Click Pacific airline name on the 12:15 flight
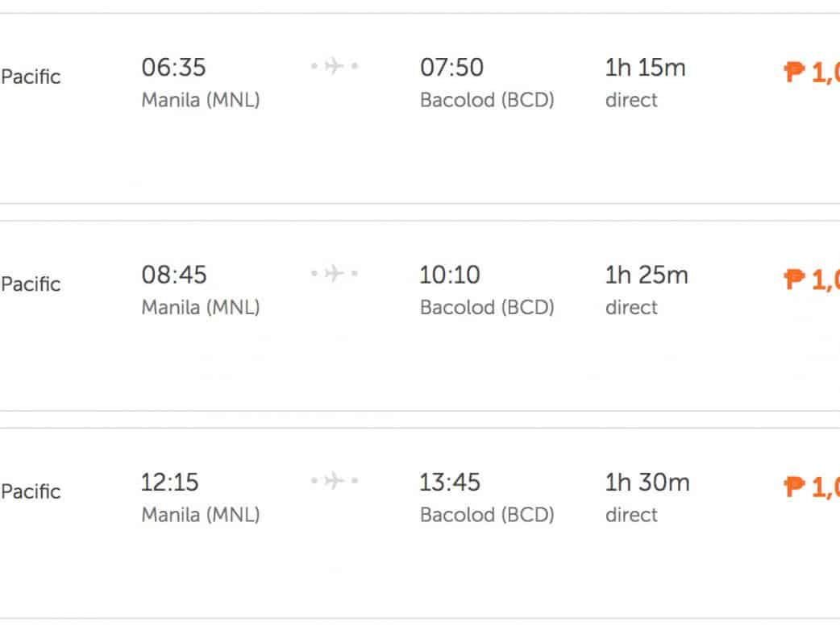This screenshot has width=840, height=630. click(31, 491)
